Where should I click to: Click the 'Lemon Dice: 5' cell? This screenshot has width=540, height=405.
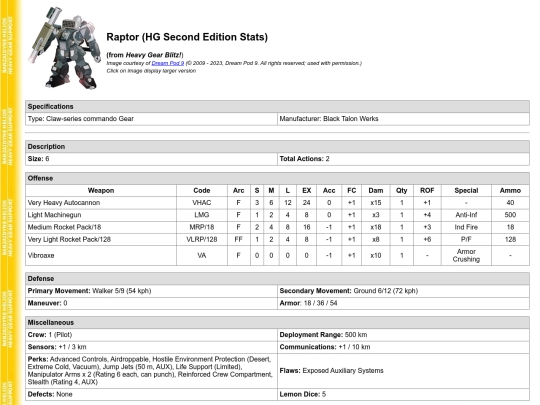tap(403, 394)
